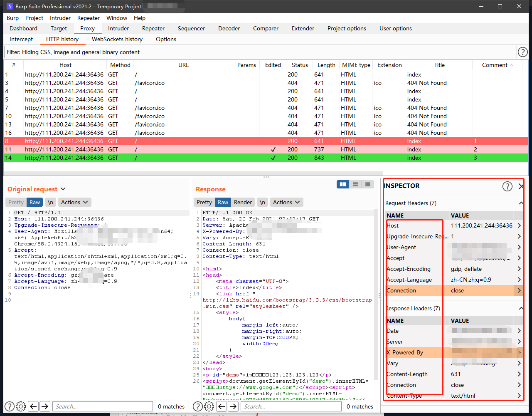532x416 pixels.
Task: Switch request view to Raw
Action: coord(35,202)
